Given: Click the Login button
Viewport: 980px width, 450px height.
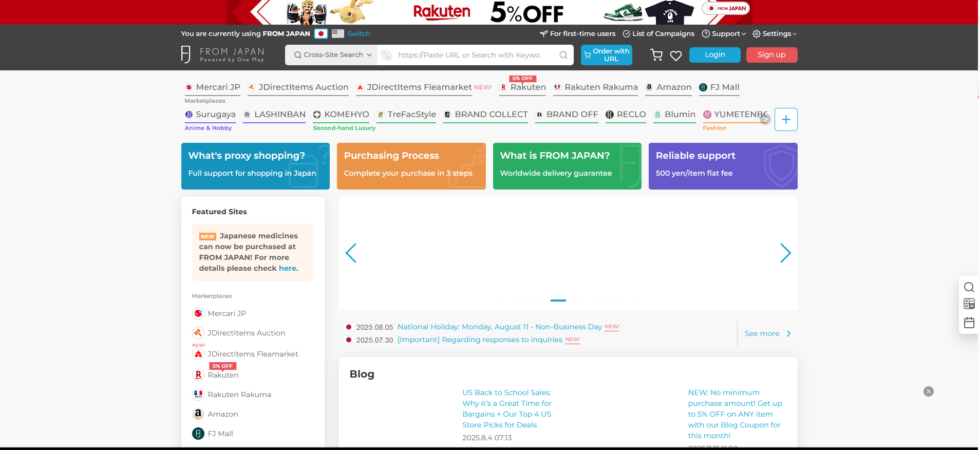Looking at the screenshot, I should coord(714,55).
